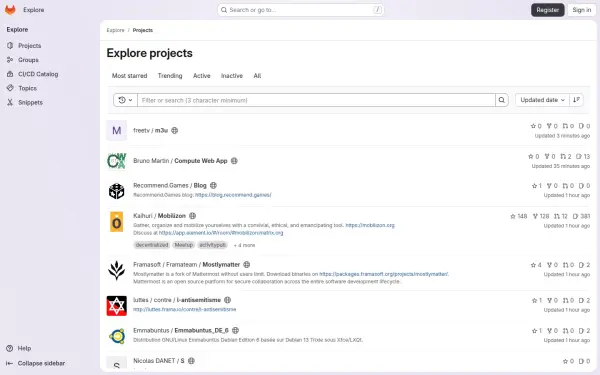Click the l-antisemitisme star avatar
The height and width of the screenshot is (375, 600).
(x=117, y=306)
